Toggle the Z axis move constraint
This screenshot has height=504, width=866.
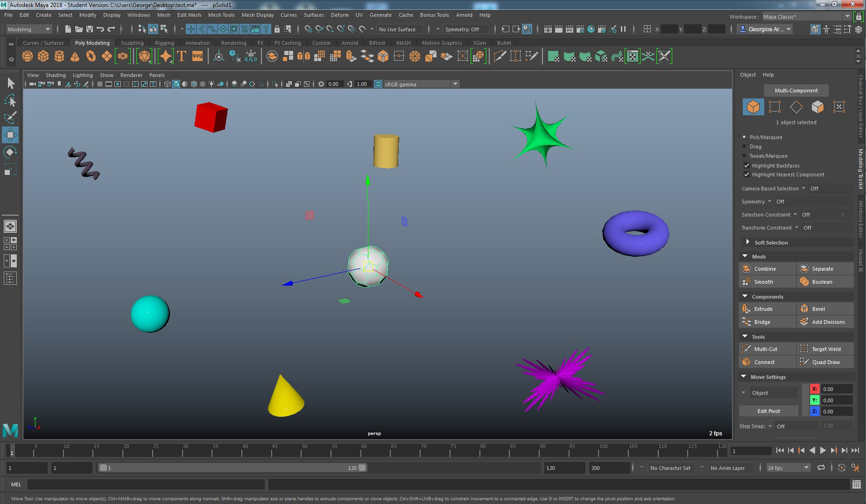click(815, 411)
